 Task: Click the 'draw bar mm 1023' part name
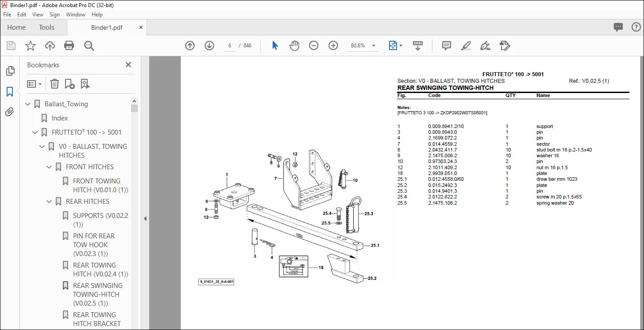click(557, 179)
